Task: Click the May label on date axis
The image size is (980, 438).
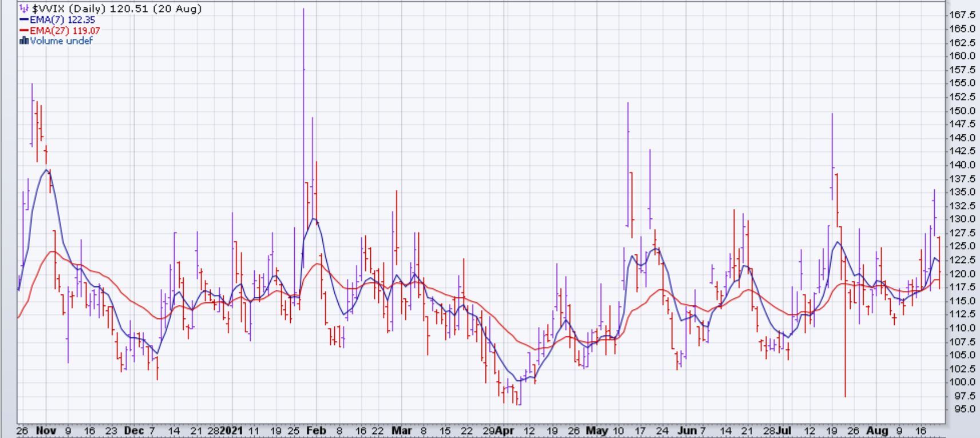Action: click(596, 431)
